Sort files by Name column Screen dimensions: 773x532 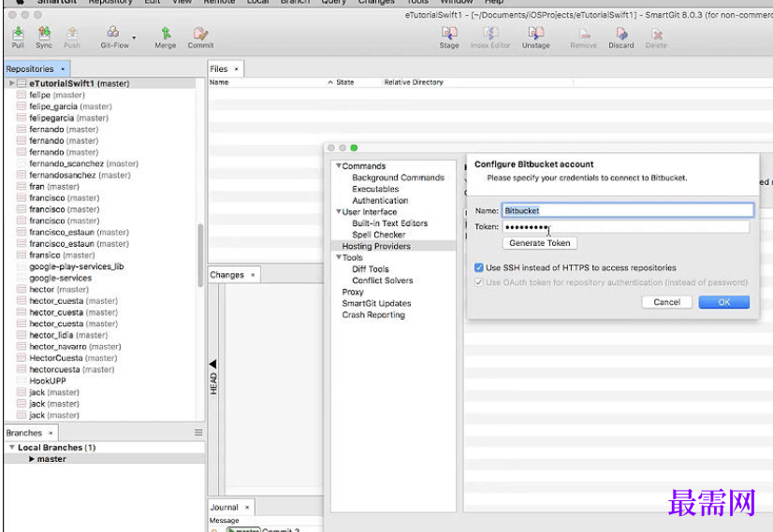pyautogui.click(x=219, y=82)
